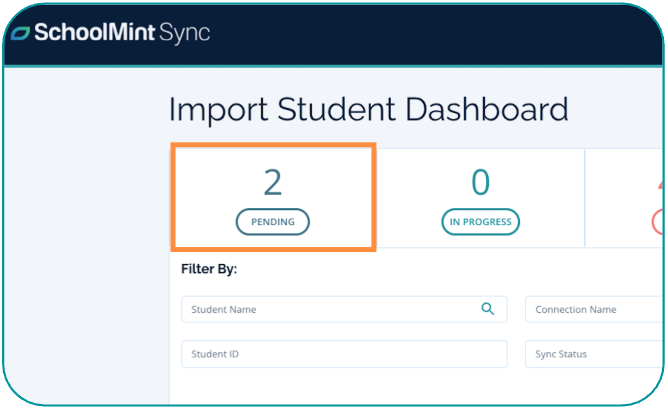This screenshot has width=668, height=410.
Task: Click divider line right of In Progress card
Action: [584, 198]
